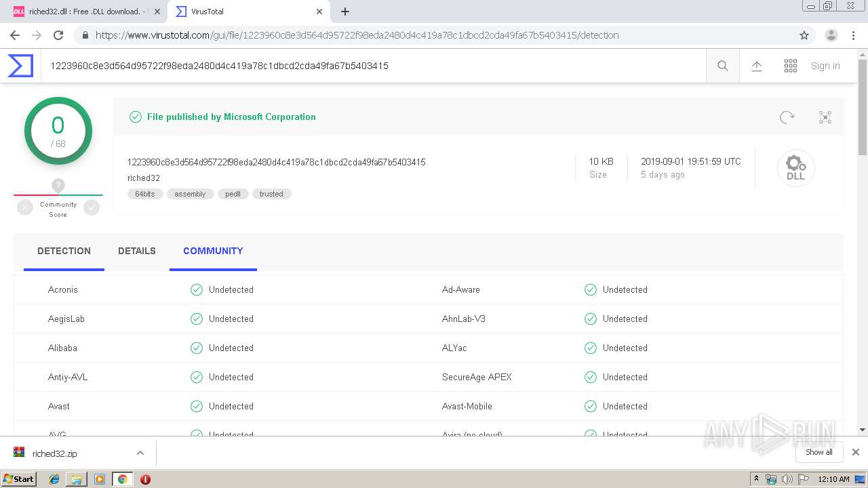Open the file explorer taskbar icon
Viewport: 868px width, 488px height.
tap(77, 479)
